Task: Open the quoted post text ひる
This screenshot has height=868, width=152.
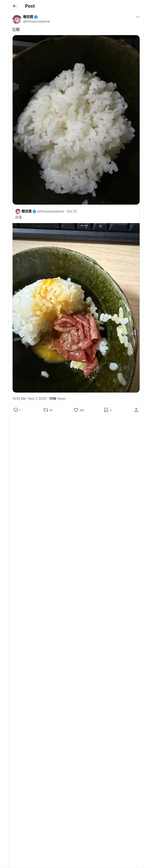Action: pyautogui.click(x=18, y=217)
